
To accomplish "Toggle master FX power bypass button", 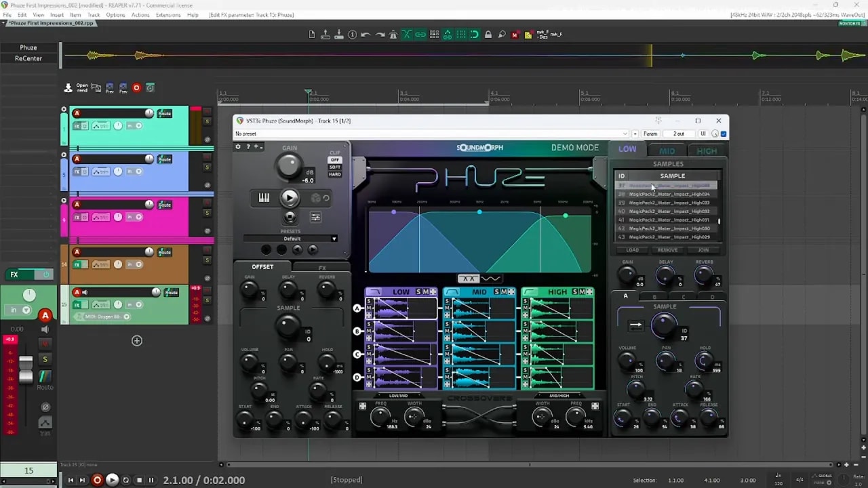I will click(x=46, y=274).
